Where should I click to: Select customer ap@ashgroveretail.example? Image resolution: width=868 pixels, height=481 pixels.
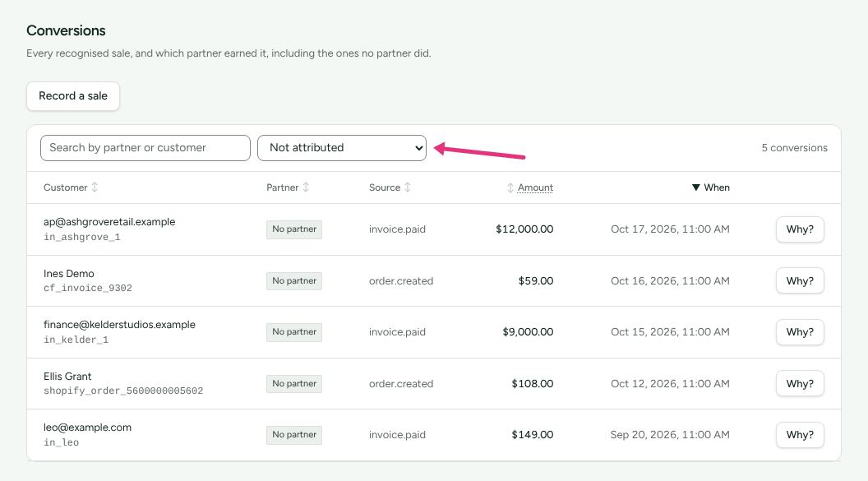tap(109, 222)
